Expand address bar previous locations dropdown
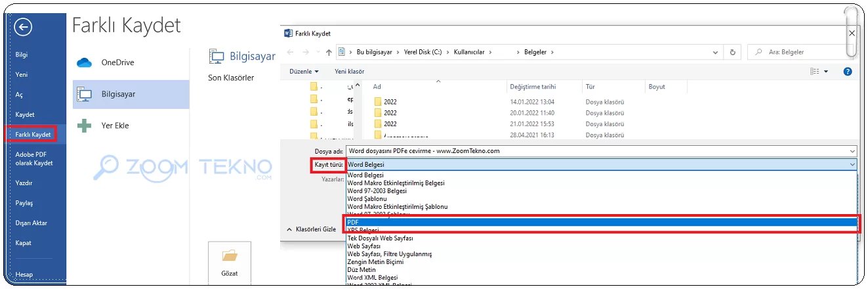This screenshot has width=868, height=289. tap(716, 52)
